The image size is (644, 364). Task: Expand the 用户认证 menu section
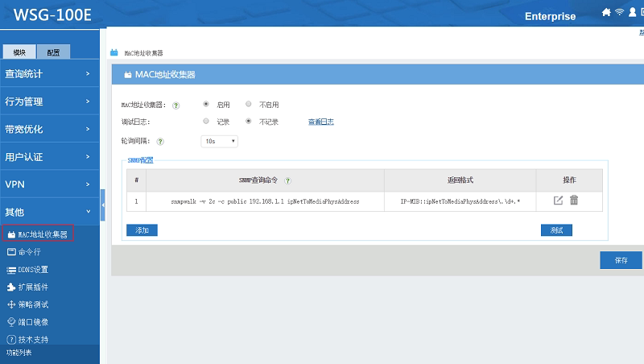click(x=50, y=156)
